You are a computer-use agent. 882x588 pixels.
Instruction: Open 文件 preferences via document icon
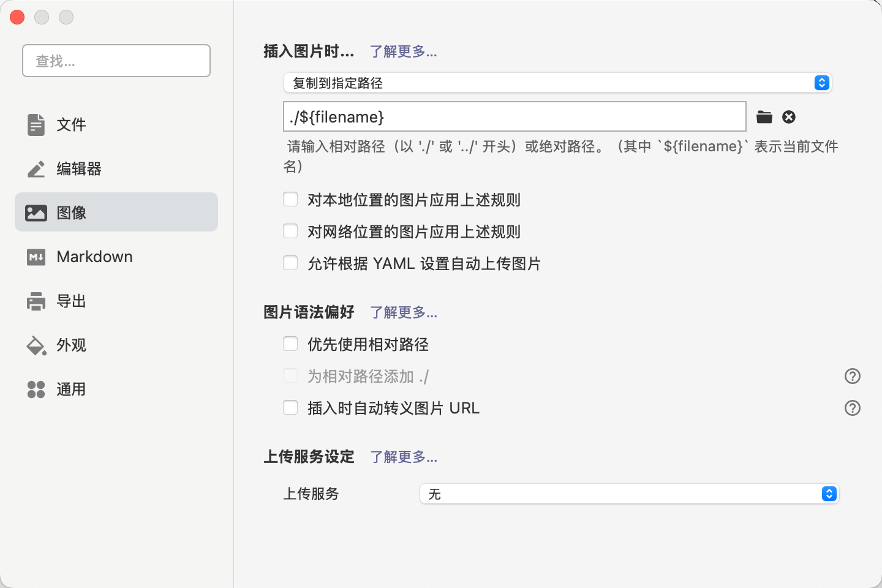(36, 124)
